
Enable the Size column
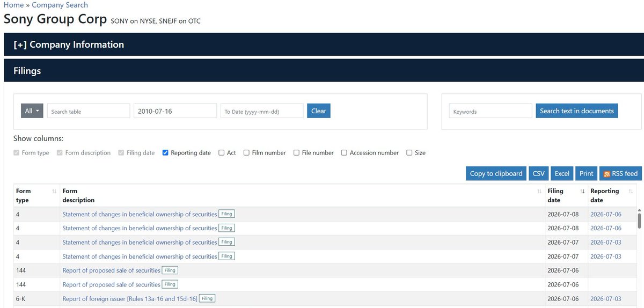[x=409, y=153]
